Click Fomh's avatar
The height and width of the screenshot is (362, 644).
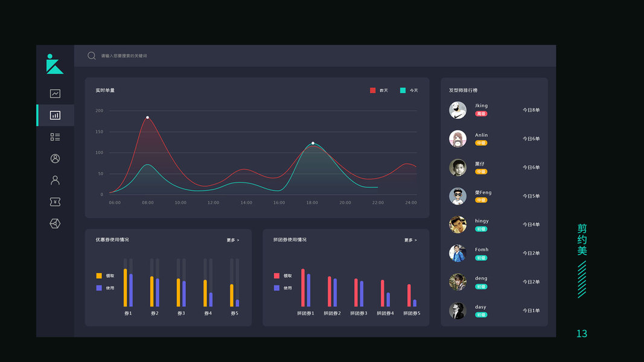(x=457, y=253)
